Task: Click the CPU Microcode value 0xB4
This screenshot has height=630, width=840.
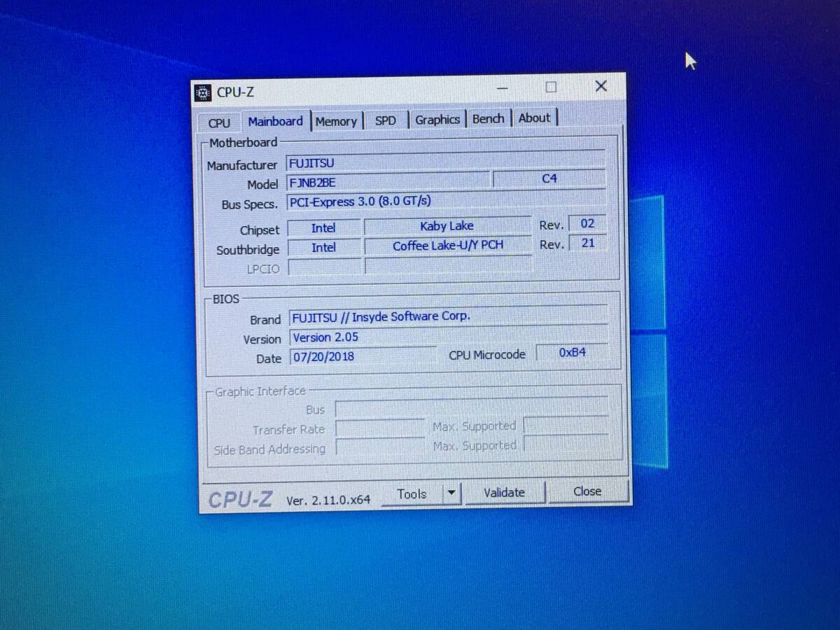Action: coord(572,353)
